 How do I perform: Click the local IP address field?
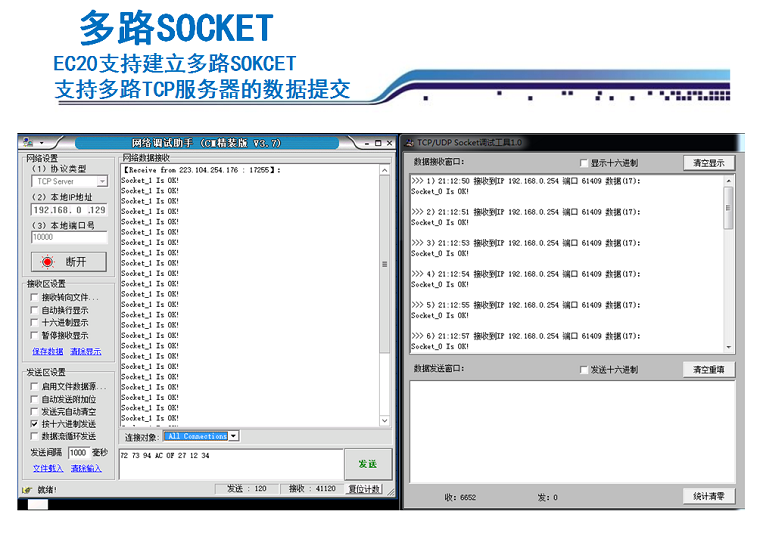tap(69, 210)
